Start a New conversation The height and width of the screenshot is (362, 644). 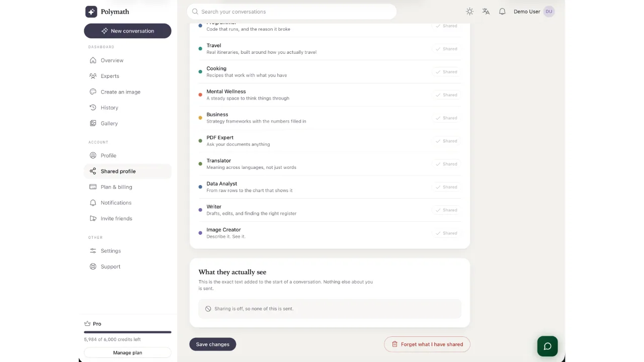click(128, 31)
